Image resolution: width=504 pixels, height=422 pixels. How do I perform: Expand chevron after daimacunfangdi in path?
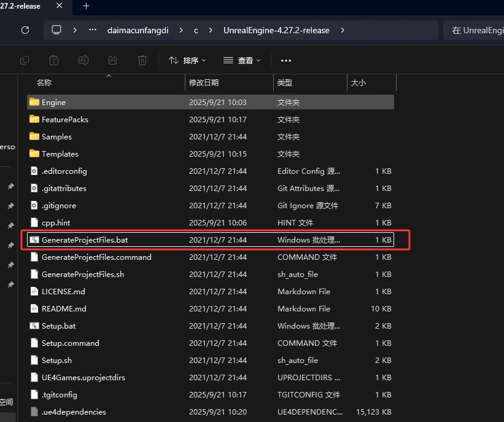[181, 30]
